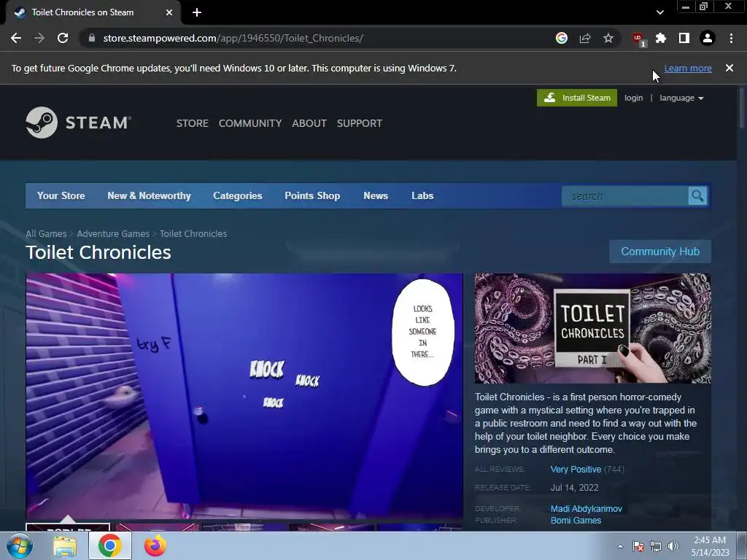Reload the Steam page
The height and width of the screenshot is (560, 747).
(x=63, y=38)
